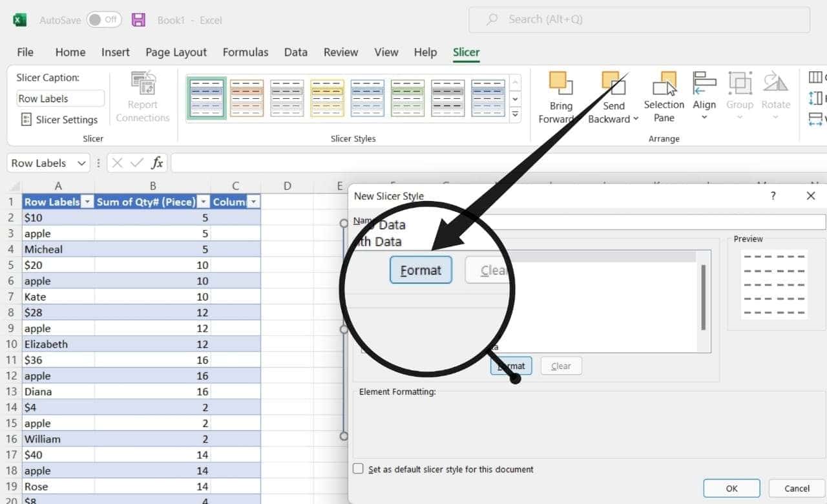Confirm the new slicer style with OK

[731, 488]
